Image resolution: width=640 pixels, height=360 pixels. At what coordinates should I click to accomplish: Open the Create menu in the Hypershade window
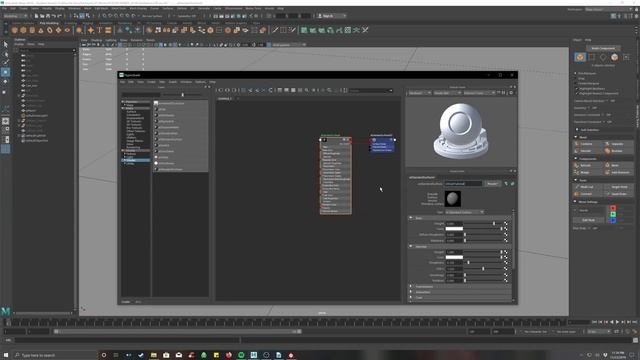(151, 82)
